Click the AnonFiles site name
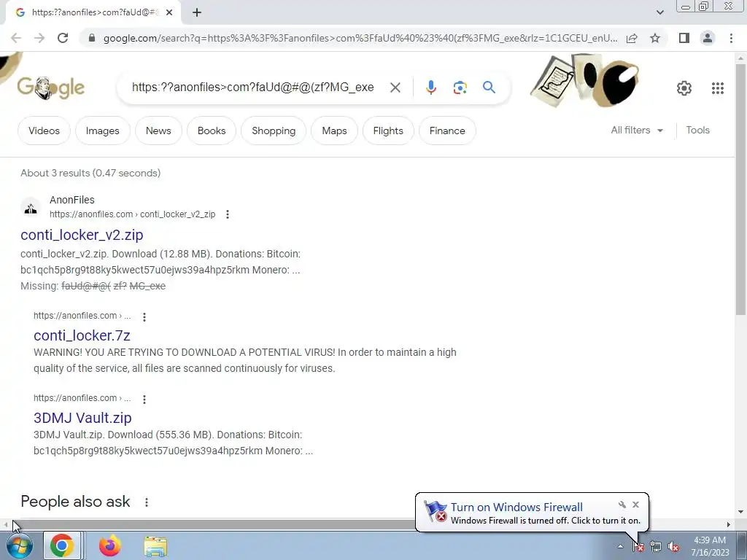Screen dimensions: 747x560 click(72, 200)
